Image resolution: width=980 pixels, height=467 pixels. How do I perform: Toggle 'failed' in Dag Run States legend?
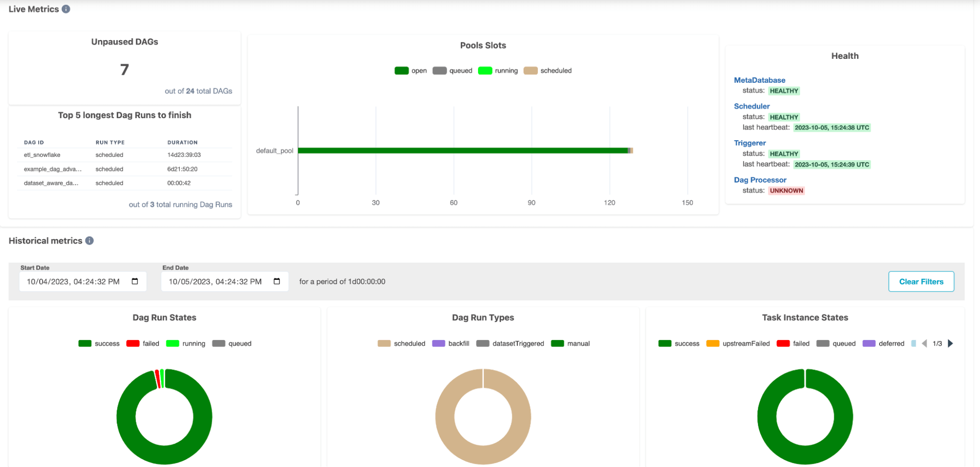point(143,344)
